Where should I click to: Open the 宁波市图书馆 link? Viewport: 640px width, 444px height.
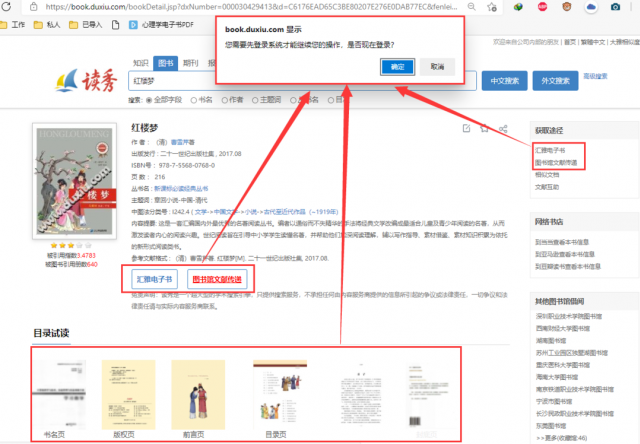pyautogui.click(x=554, y=402)
